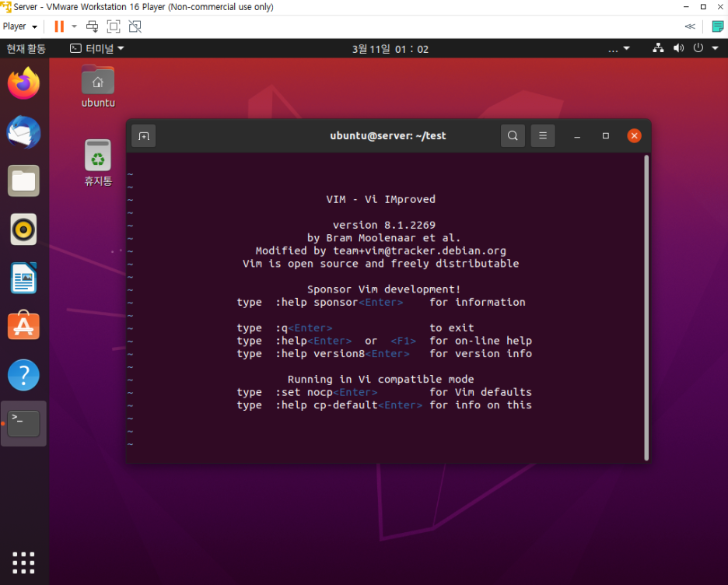This screenshot has width=728, height=585.
Task: Click the ":set nocp" command text
Action: (304, 392)
